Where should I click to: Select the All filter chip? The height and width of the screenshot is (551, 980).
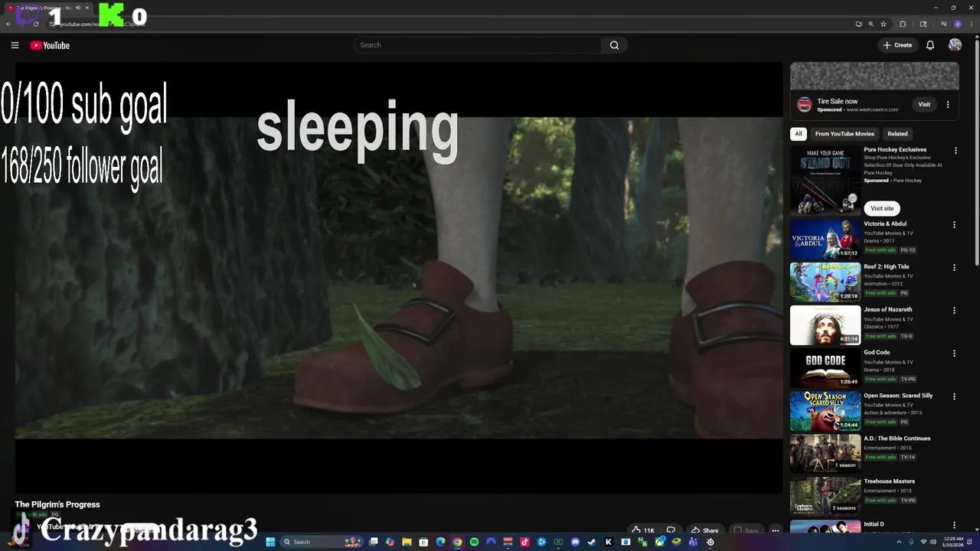799,134
